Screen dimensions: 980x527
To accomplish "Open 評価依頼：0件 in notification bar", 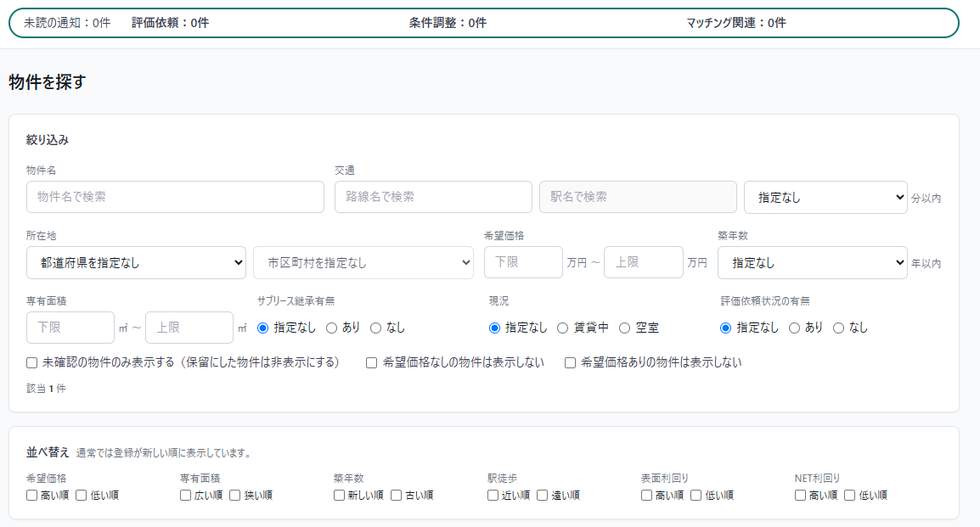I will pos(170,23).
